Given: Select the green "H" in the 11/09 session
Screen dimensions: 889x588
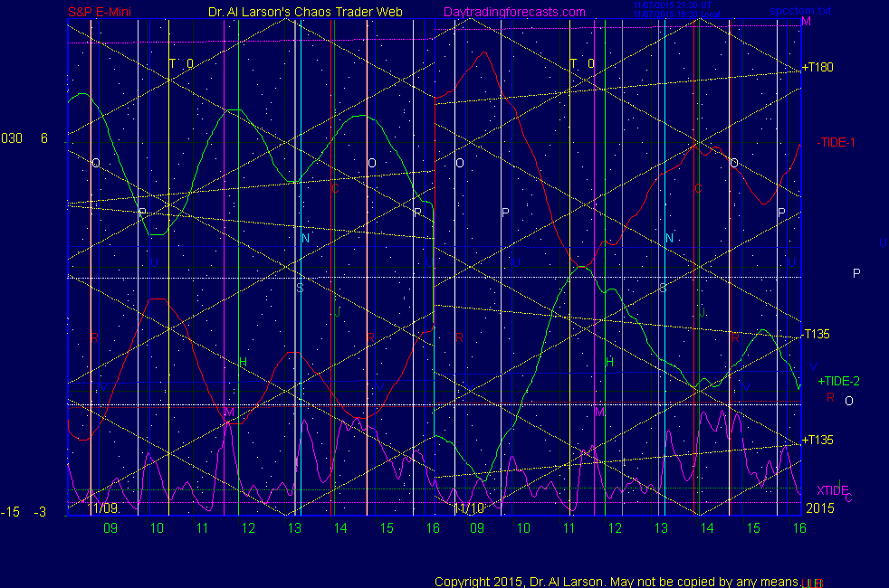Looking at the screenshot, I should point(243,362).
